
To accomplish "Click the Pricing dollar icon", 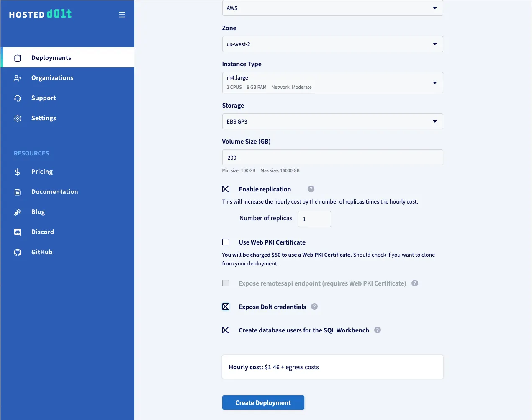I will [x=17, y=172].
